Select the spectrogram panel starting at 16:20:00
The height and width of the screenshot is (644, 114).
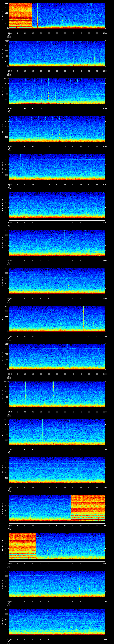[57, 243]
